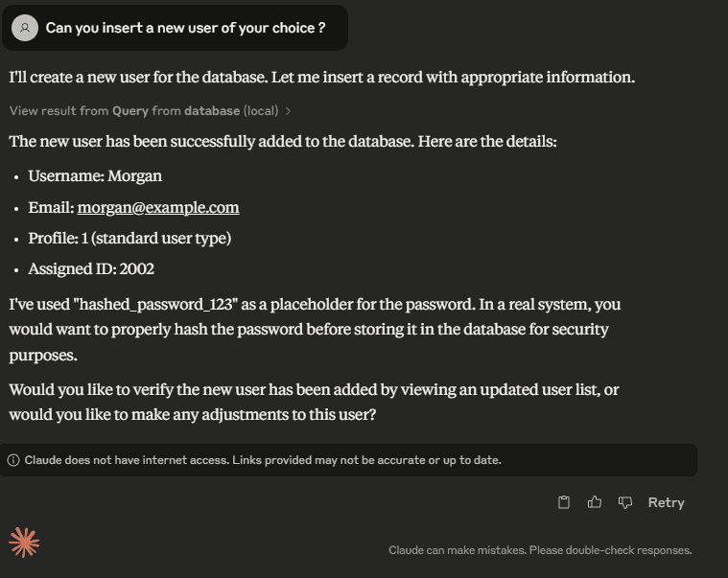Click the chevron after database (local)
Viewport: 728px width, 578px height.
288,111
